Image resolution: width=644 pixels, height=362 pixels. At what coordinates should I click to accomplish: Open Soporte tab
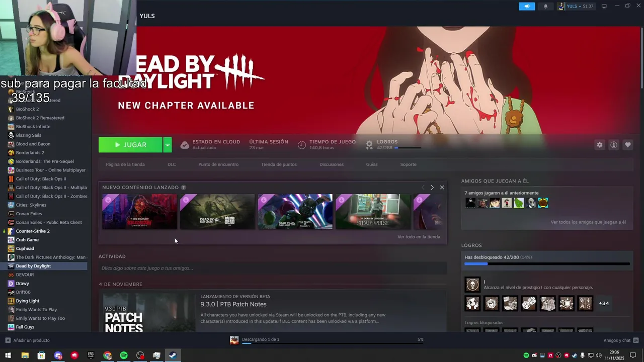click(x=408, y=164)
